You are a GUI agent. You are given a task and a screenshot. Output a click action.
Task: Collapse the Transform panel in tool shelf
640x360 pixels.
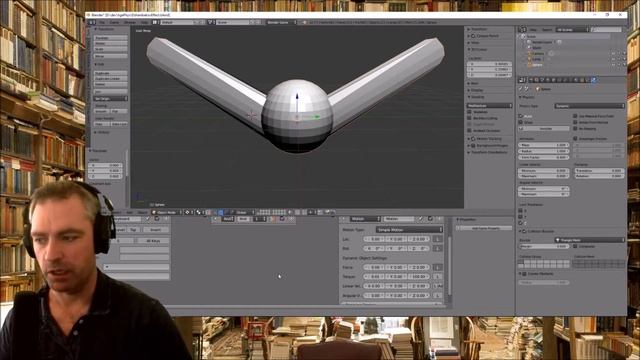[104, 29]
